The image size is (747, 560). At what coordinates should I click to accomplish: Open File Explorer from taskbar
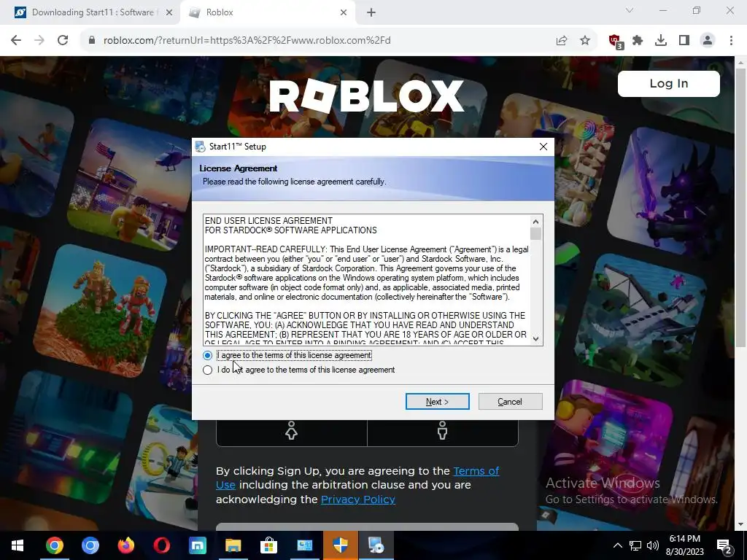point(233,545)
